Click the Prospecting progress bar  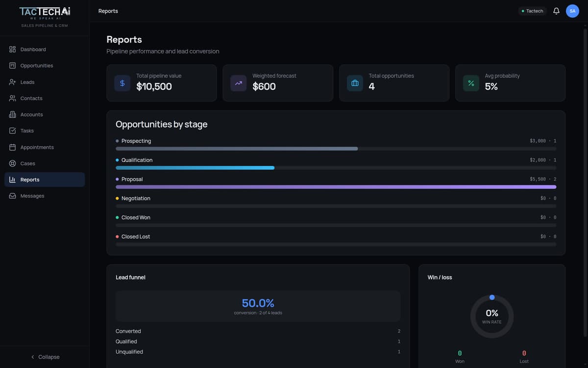[336, 149]
